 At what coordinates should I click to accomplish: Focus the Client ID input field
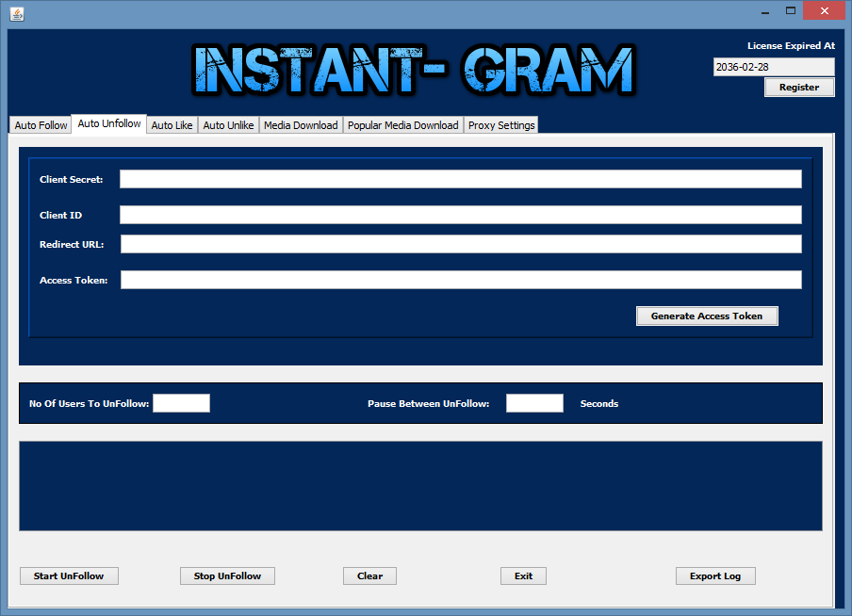pyautogui.click(x=460, y=215)
